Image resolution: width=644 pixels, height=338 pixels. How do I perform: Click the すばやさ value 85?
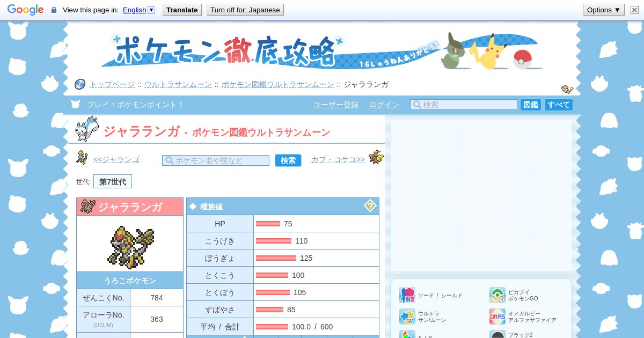(291, 310)
